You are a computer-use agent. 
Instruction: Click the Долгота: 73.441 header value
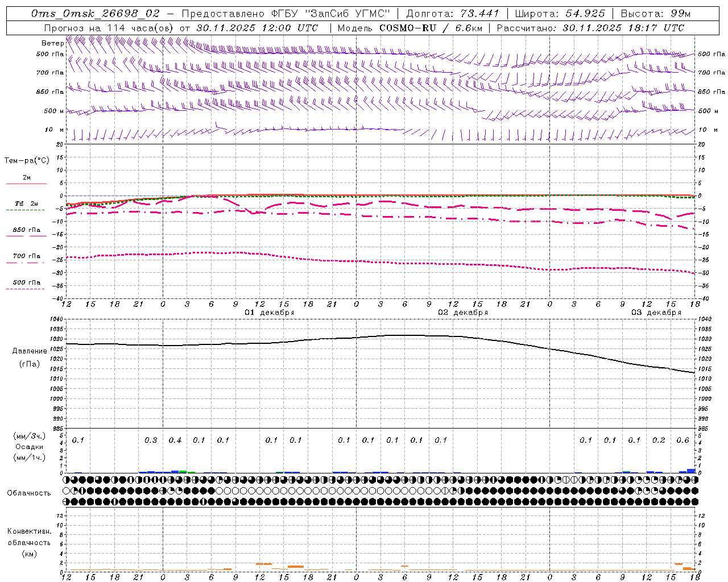point(453,14)
